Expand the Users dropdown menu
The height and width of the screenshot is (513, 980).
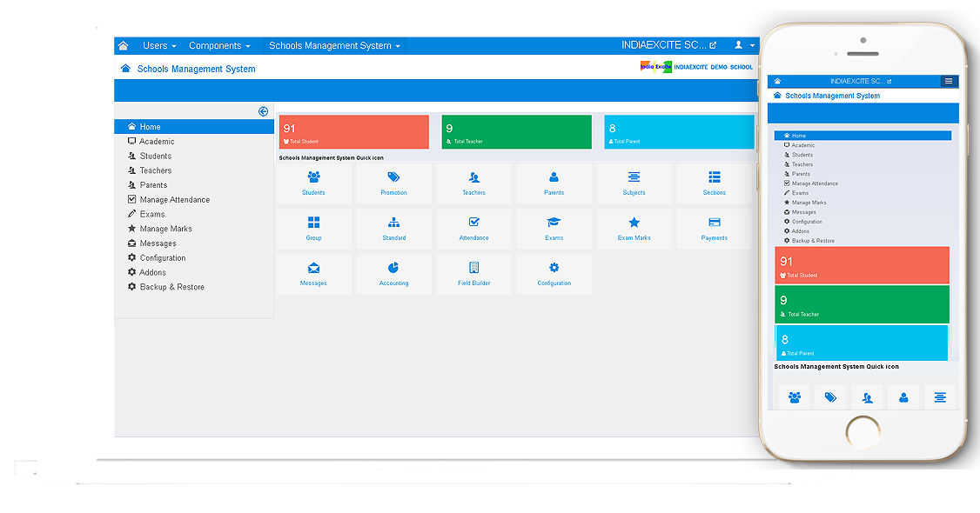[x=159, y=46]
